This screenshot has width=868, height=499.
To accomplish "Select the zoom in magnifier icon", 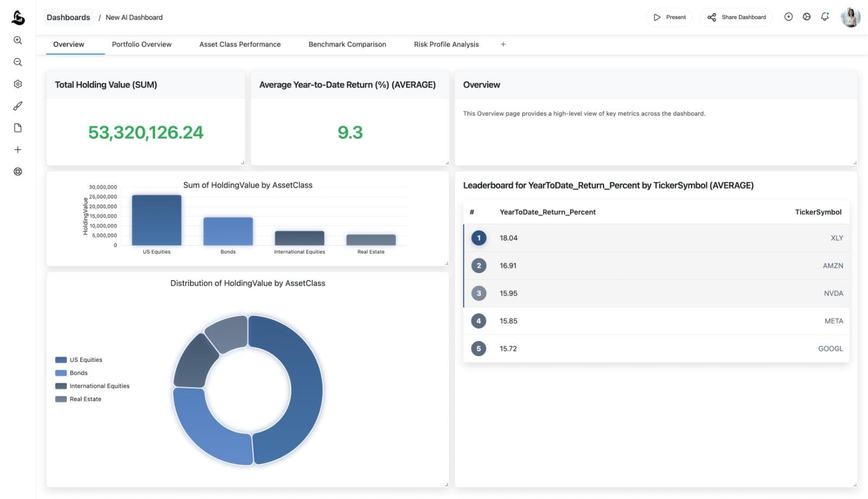I will point(18,40).
